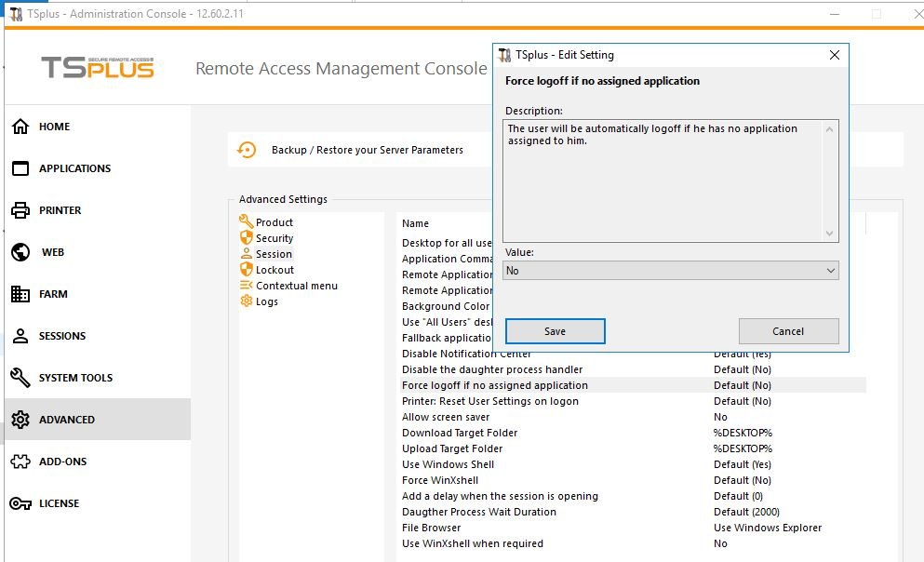
Task: Minimize the Administration Console window
Action: (x=835, y=14)
